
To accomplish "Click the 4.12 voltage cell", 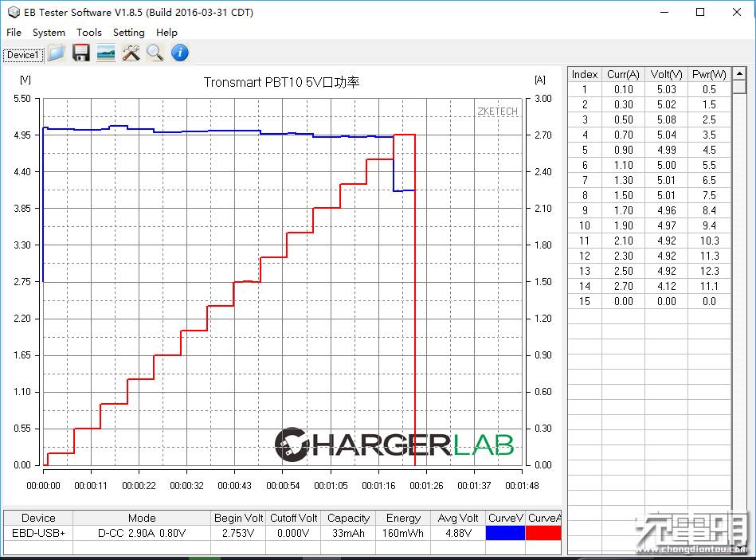I will 666,286.
